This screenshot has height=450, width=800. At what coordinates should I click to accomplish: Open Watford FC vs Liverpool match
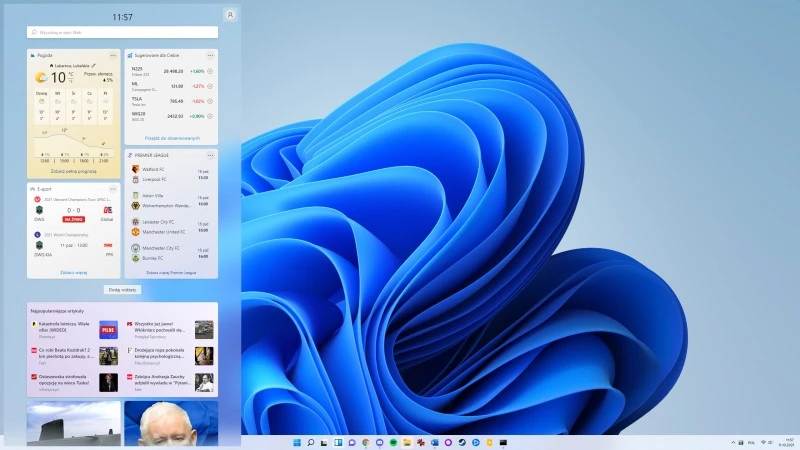[x=171, y=174]
